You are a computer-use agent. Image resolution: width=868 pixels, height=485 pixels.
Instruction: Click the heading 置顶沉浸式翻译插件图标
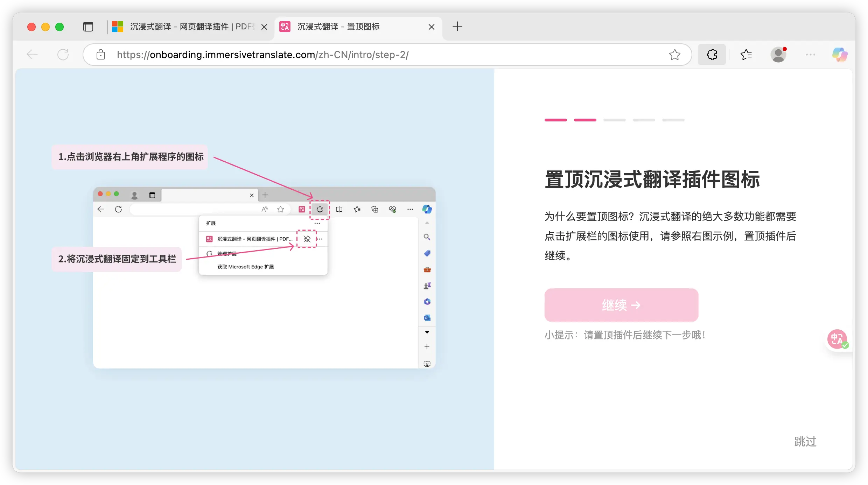[652, 180]
